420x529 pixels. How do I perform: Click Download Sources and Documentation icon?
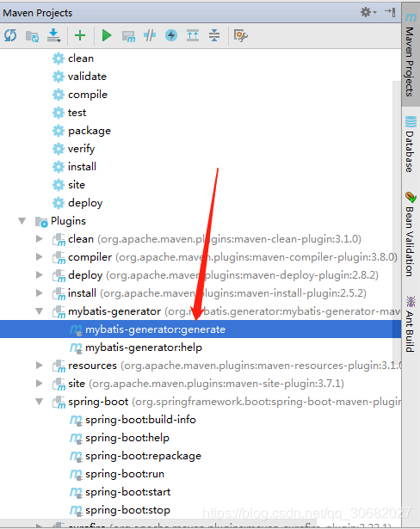[53, 35]
